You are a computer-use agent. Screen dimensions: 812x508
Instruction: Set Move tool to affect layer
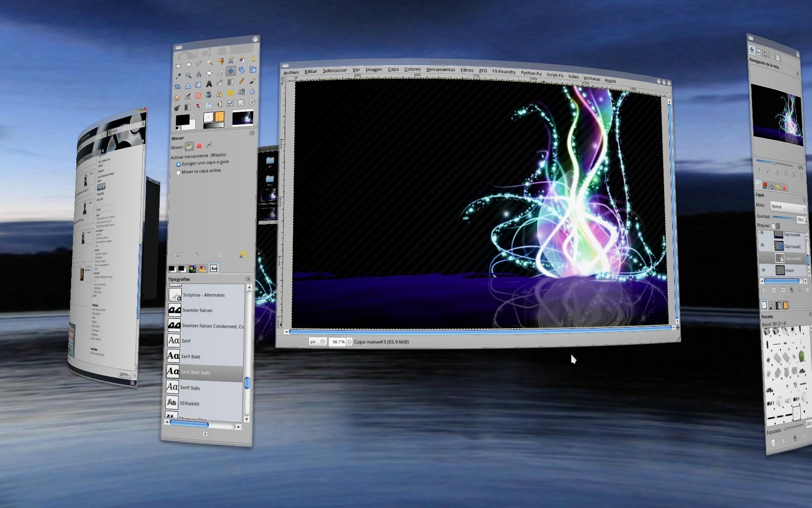(x=189, y=146)
